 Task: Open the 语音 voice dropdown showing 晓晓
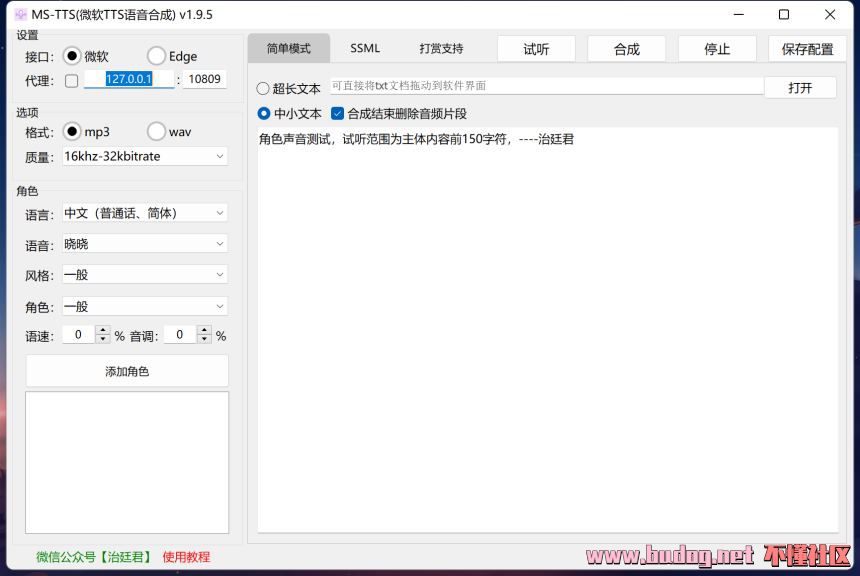(145, 244)
